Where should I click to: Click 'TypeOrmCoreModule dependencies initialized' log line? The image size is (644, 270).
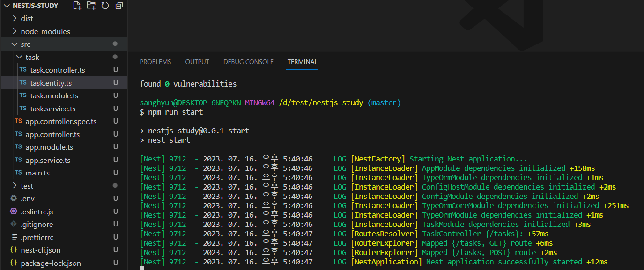pos(511,206)
